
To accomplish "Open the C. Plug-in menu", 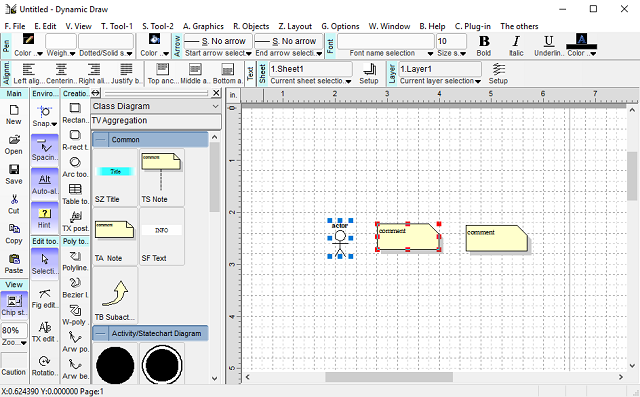I will click(x=473, y=26).
